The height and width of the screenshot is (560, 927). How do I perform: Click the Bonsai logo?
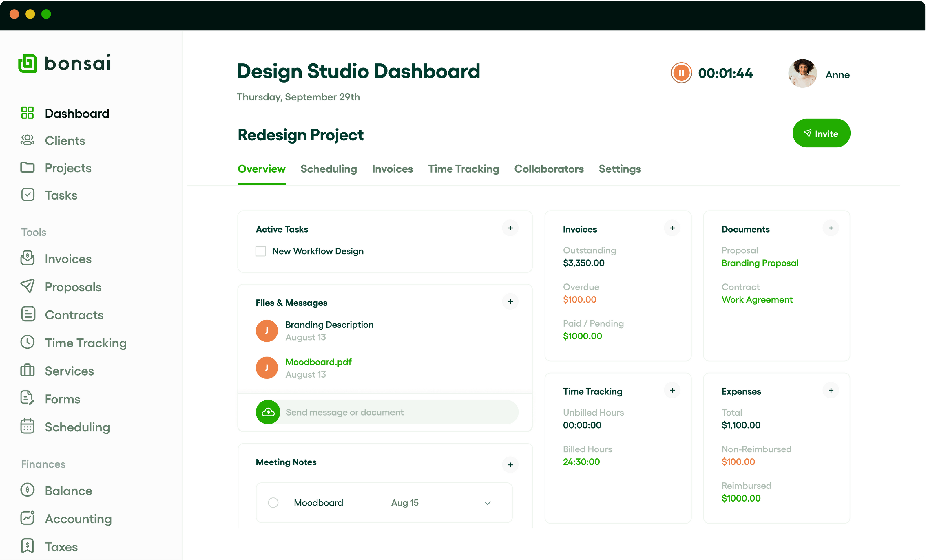(x=64, y=63)
